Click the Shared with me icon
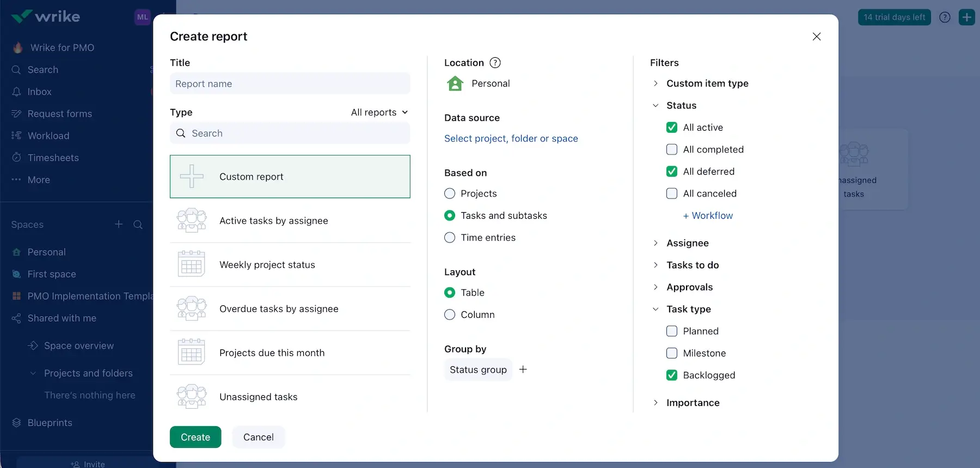Viewport: 980px width, 468px height. 16,318
